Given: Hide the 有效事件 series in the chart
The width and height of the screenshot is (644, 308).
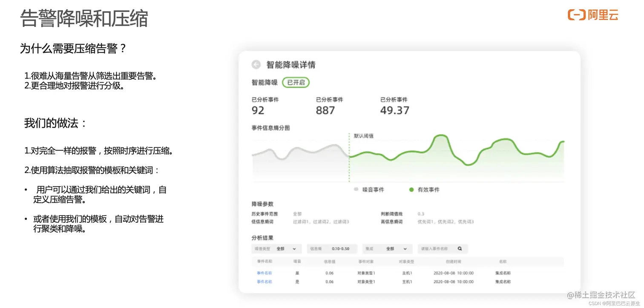Looking at the screenshot, I should coord(411,190).
